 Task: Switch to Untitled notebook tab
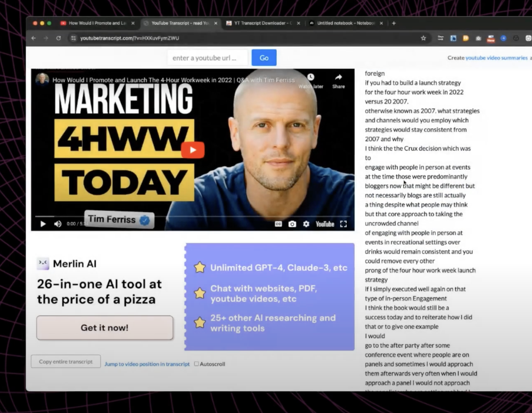click(343, 23)
